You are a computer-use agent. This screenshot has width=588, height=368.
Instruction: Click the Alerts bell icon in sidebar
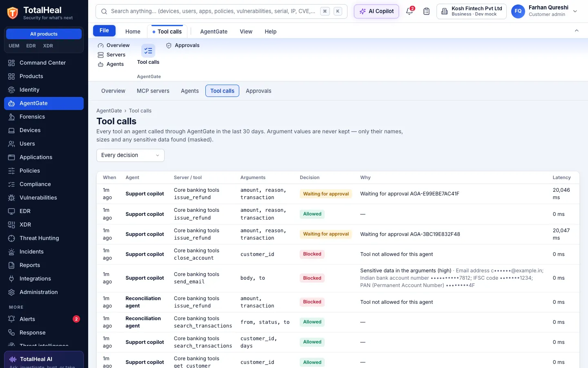coord(11,319)
